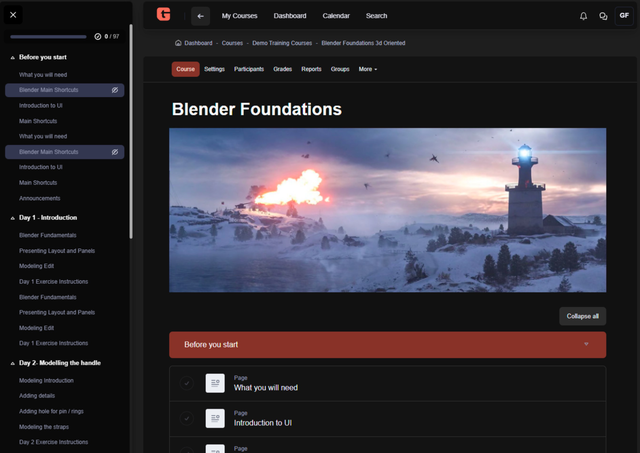Click the Blender Foundations course title
Image resolution: width=640 pixels, height=453 pixels.
257,109
